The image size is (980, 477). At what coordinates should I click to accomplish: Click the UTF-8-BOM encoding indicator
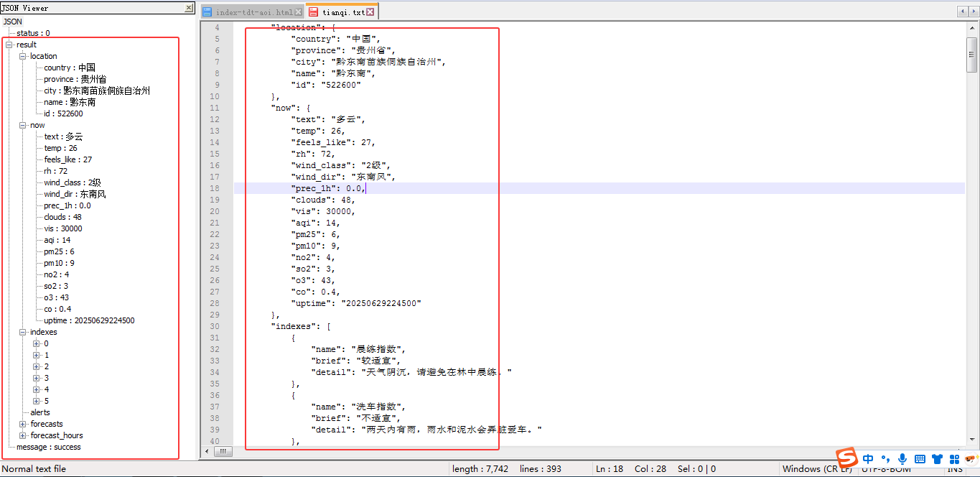885,468
